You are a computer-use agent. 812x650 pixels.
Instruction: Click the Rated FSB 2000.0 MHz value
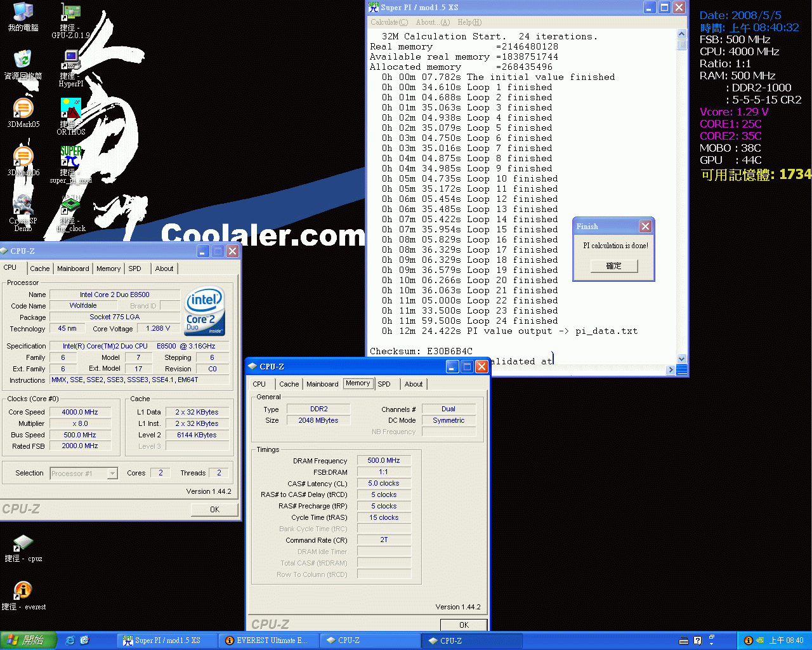click(80, 446)
